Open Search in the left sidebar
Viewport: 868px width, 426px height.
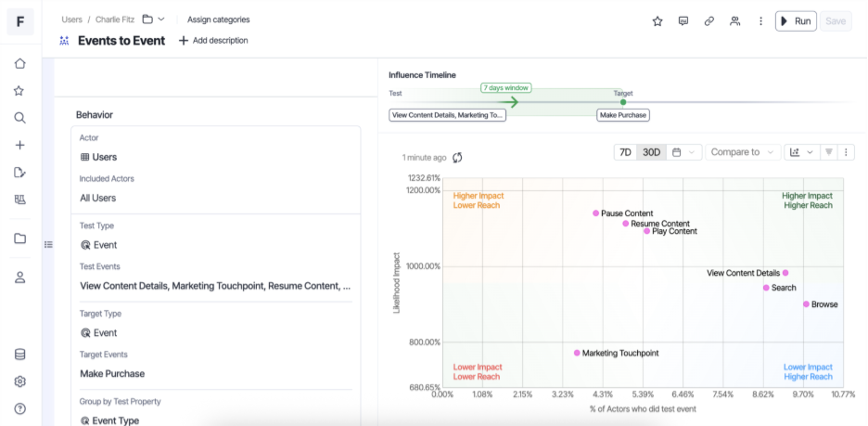pos(19,118)
